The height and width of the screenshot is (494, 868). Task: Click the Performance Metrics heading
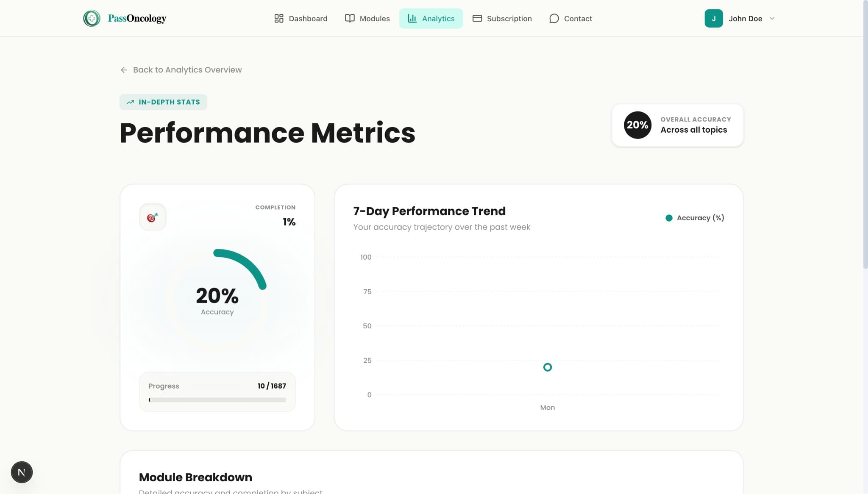(267, 133)
